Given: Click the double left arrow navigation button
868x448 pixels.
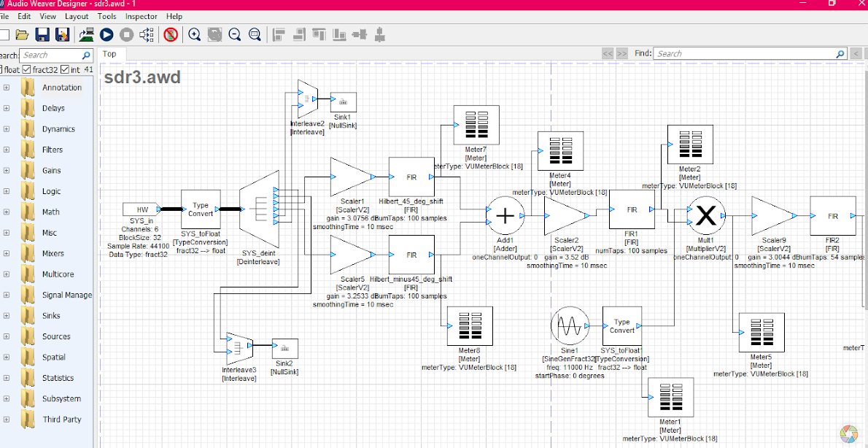Looking at the screenshot, I should tap(607, 54).
